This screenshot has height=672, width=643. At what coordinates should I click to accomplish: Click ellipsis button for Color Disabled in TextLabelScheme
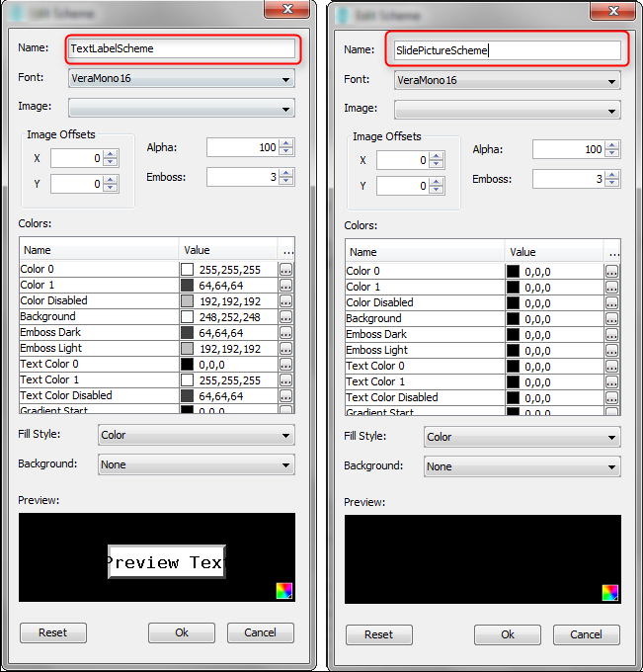pos(286,300)
